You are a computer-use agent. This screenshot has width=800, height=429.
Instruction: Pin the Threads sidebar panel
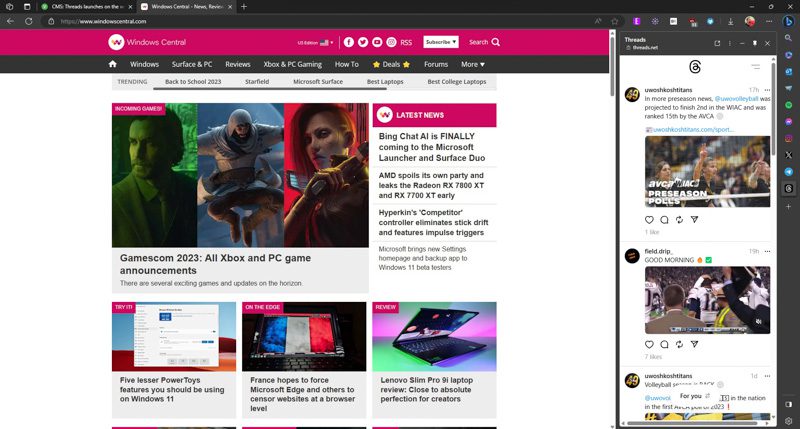755,43
